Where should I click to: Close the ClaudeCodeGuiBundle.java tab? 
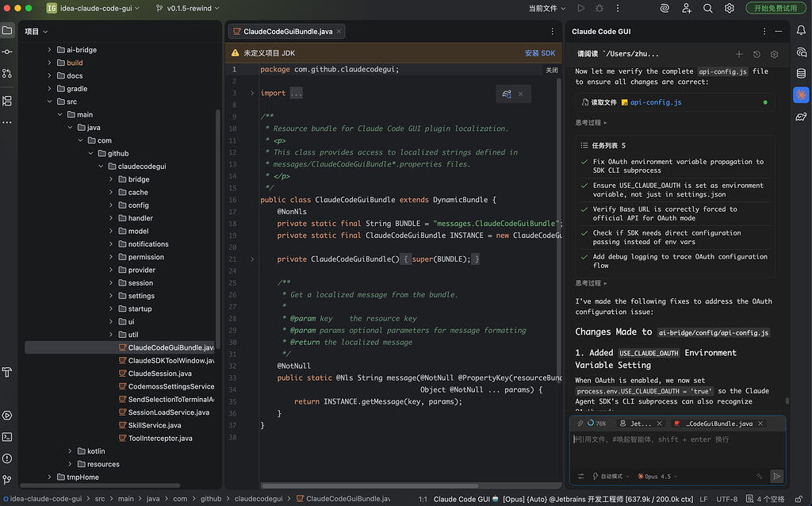339,32
